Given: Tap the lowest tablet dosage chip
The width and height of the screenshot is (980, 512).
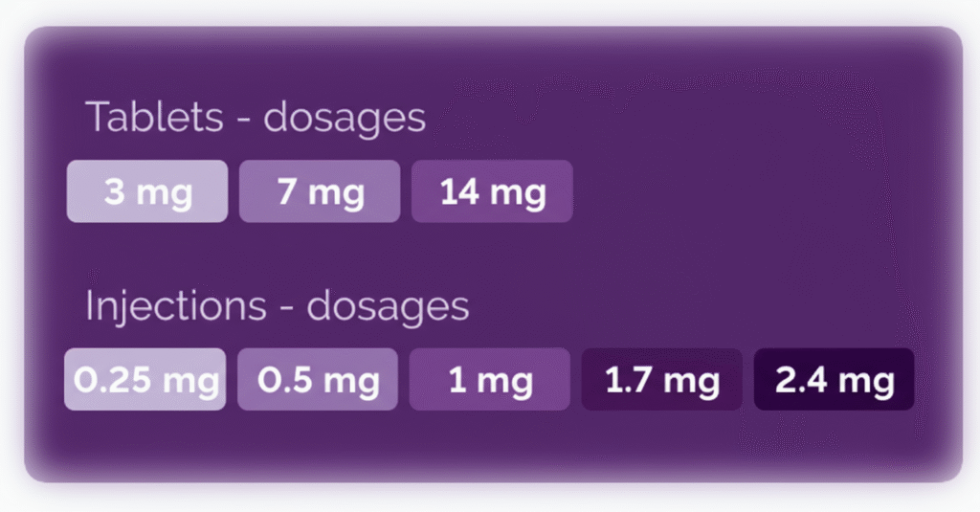Looking at the screenshot, I should 147,191.
